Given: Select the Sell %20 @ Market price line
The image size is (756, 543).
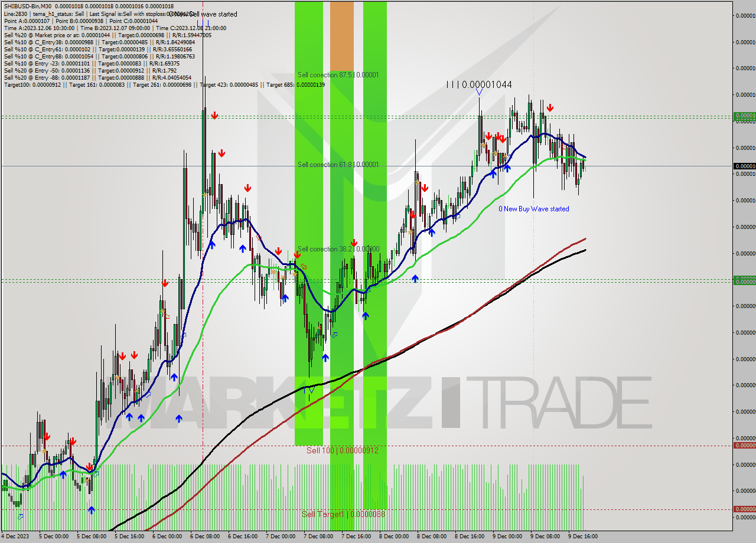Looking at the screenshot, I should coord(107,35).
